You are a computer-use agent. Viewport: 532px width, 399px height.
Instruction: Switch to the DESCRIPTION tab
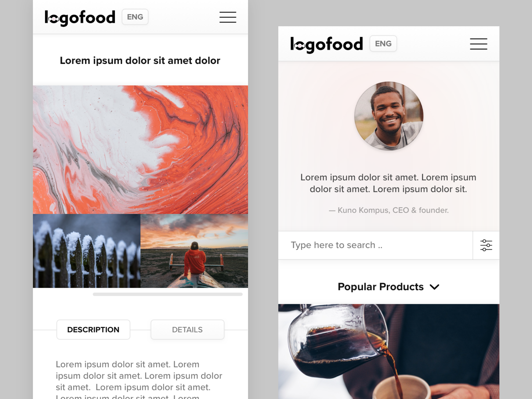93,330
